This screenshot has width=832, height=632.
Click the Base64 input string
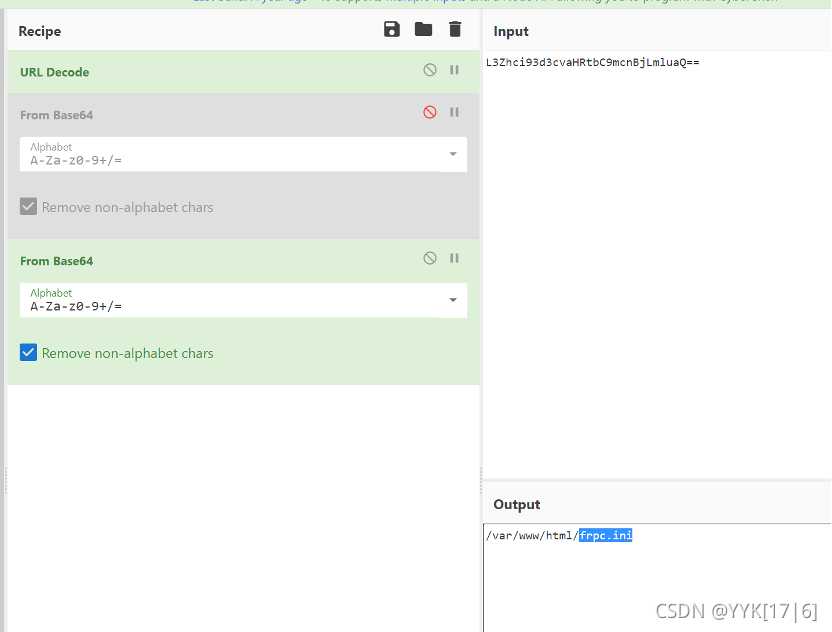click(593, 63)
